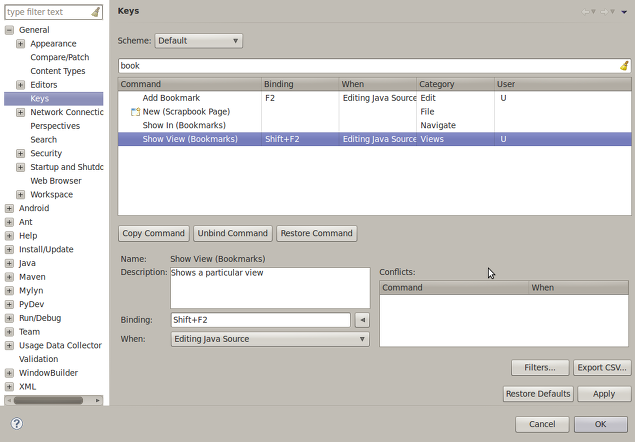Image resolution: width=635 pixels, height=442 pixels.
Task: Expand the Startup and Shutdown node
Action: pyautogui.click(x=21, y=167)
